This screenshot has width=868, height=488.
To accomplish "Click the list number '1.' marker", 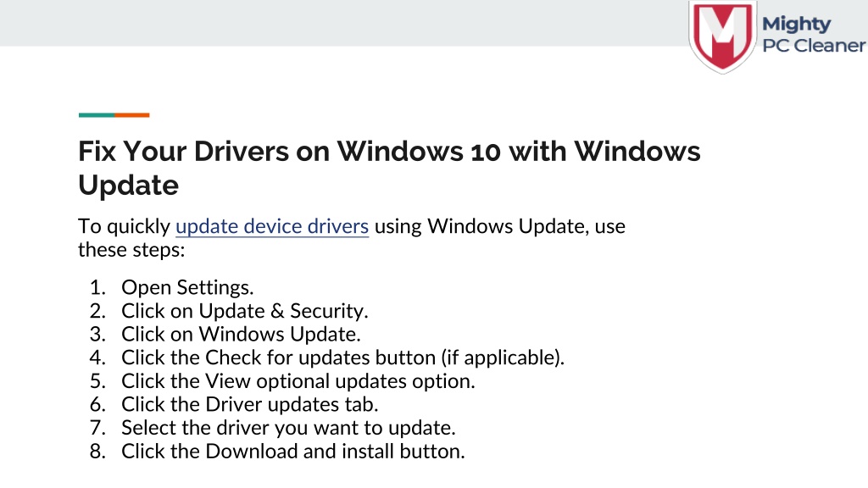I will (97, 288).
